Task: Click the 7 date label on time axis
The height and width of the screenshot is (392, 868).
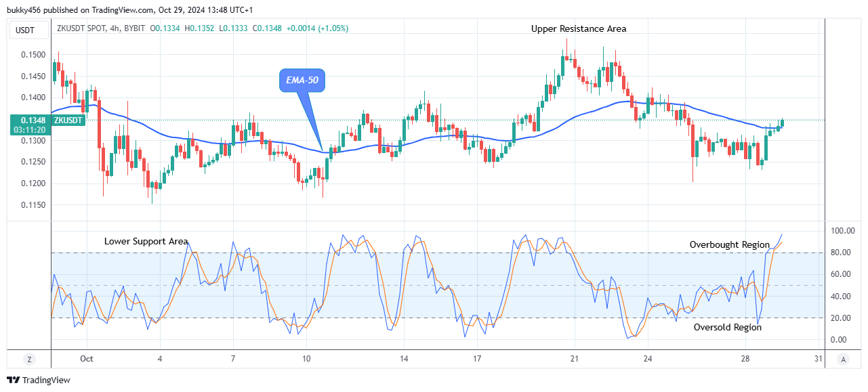Action: click(x=233, y=359)
